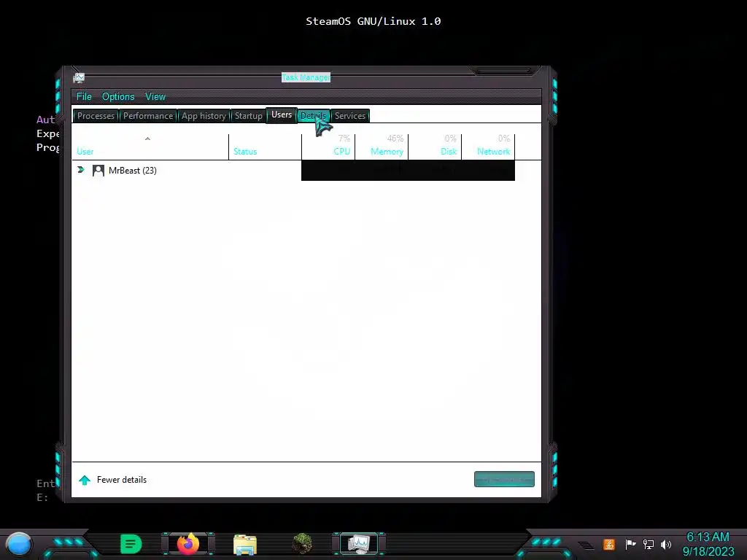Click the network tray icon
The image size is (747, 560).
point(649,544)
